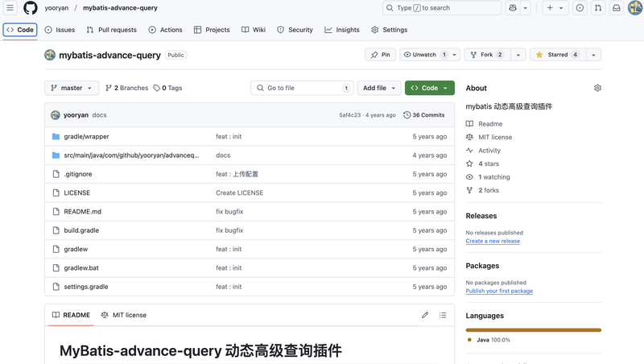
Task: Open user profile avatar menu
Action: pyautogui.click(x=635, y=8)
